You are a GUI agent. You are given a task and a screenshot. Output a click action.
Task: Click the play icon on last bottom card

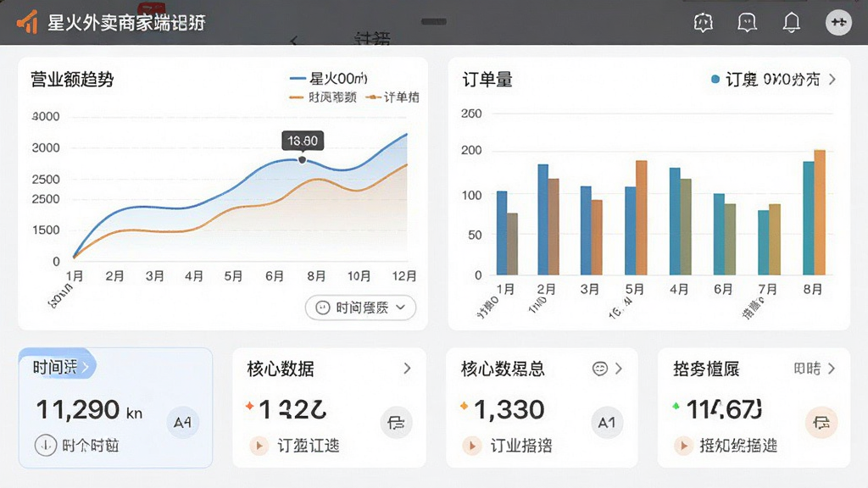coord(683,446)
